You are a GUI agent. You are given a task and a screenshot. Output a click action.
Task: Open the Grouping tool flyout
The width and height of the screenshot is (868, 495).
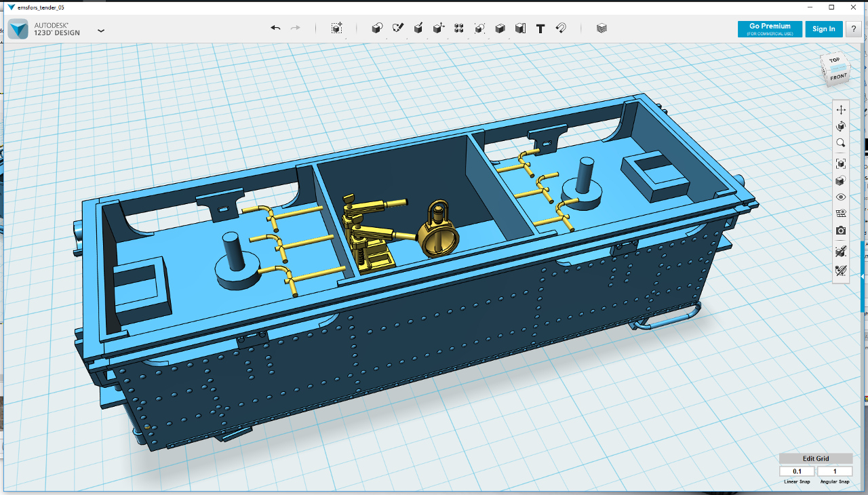[x=479, y=28]
